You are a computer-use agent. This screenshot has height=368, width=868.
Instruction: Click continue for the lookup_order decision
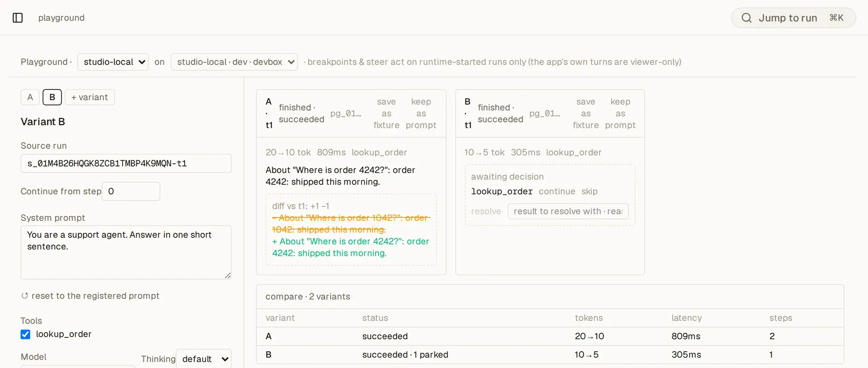(557, 191)
